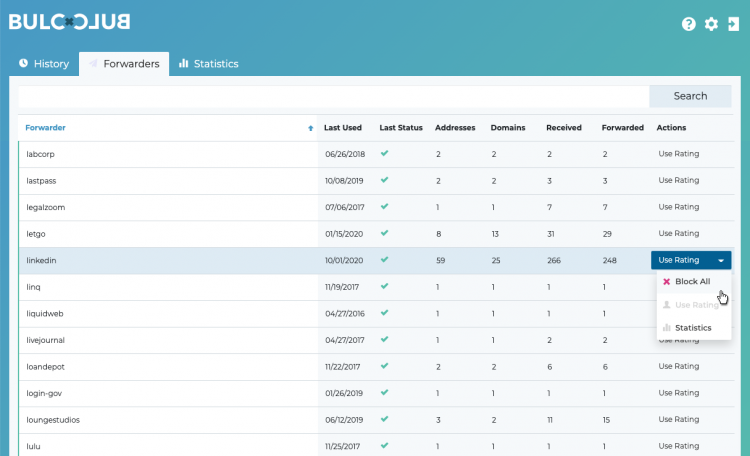Sort by the Last Status column header
This screenshot has width=750, height=456.
pos(401,128)
